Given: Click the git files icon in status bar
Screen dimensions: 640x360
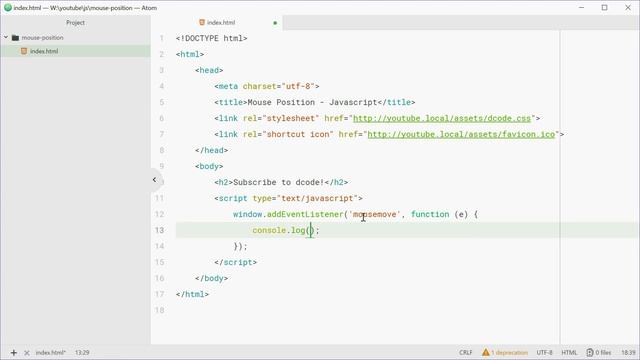Looking at the screenshot, I should click(x=590, y=352).
